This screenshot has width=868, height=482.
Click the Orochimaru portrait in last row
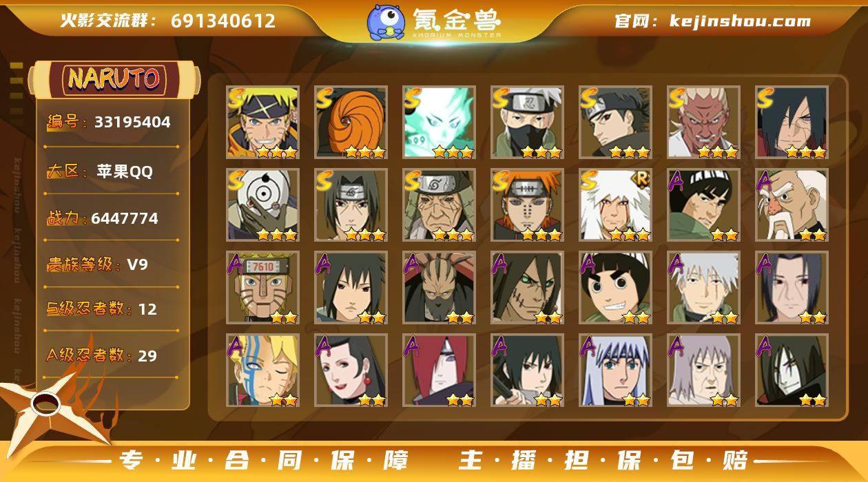point(792,370)
